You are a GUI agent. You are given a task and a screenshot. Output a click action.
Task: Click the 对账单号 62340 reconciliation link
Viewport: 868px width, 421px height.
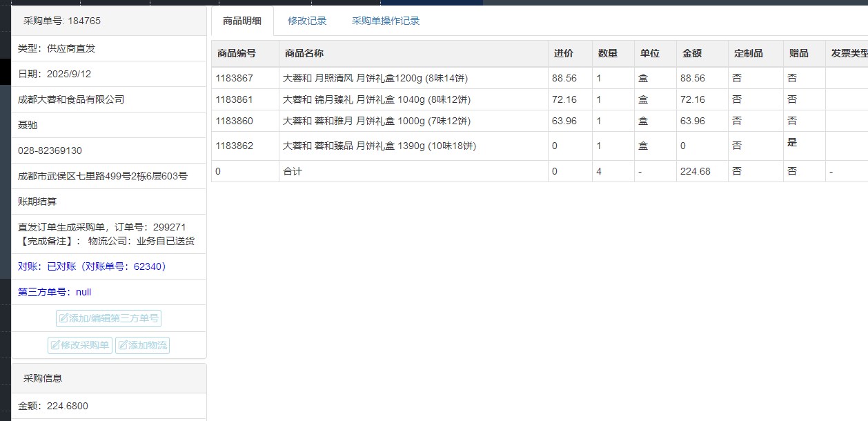click(92, 266)
